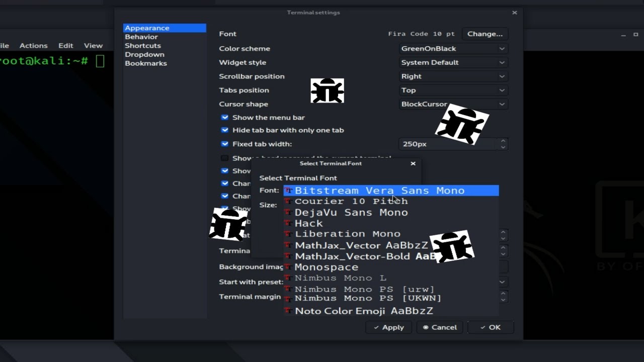Click font type icon beside Courier 10 Pitch
The image size is (644, 362).
tap(289, 201)
